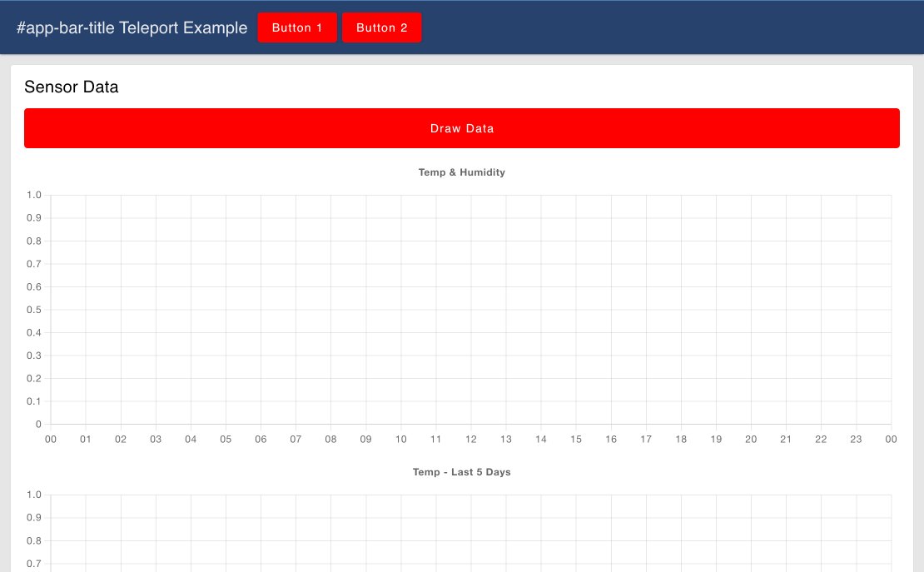Viewport: 924px width, 572px height.
Task: Click the 0.5 y-axis label on Temp & Humidity chart
Action: 33,310
